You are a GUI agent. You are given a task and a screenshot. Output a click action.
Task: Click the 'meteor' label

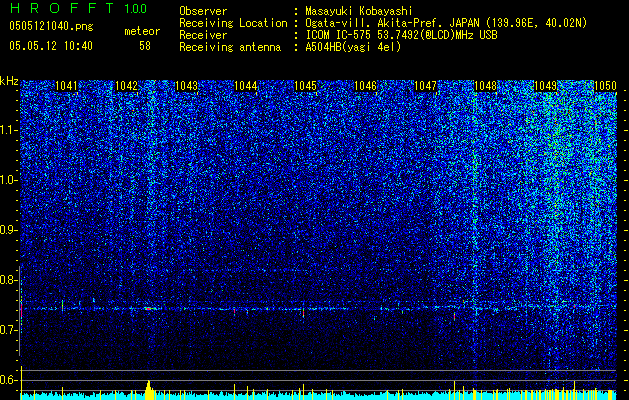tap(142, 31)
